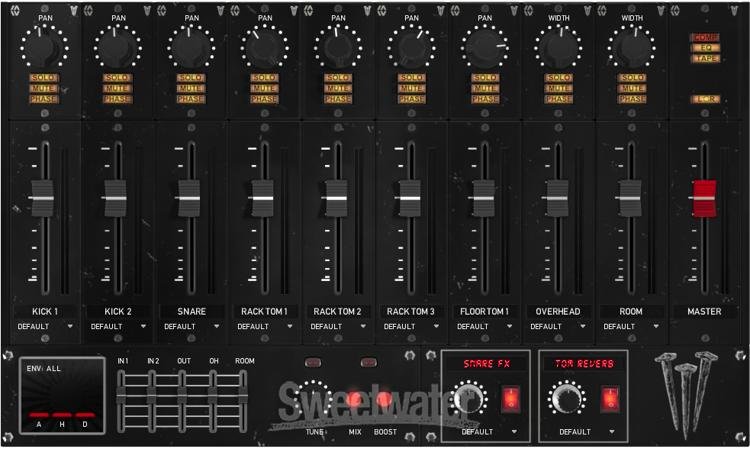Screen dimensions: 750x449
Task: Mute the Snare channel
Action: (x=190, y=88)
